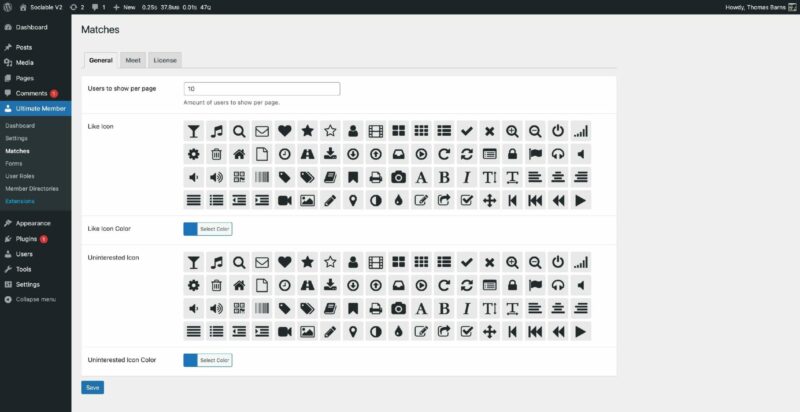
Task: Select the heart in Uninterested Icon grid
Action: coord(285,262)
